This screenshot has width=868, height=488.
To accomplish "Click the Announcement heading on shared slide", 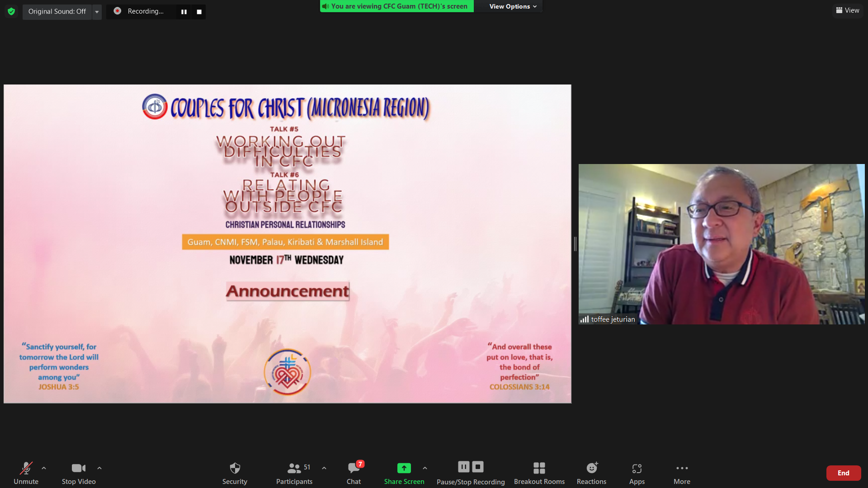I will pyautogui.click(x=288, y=291).
